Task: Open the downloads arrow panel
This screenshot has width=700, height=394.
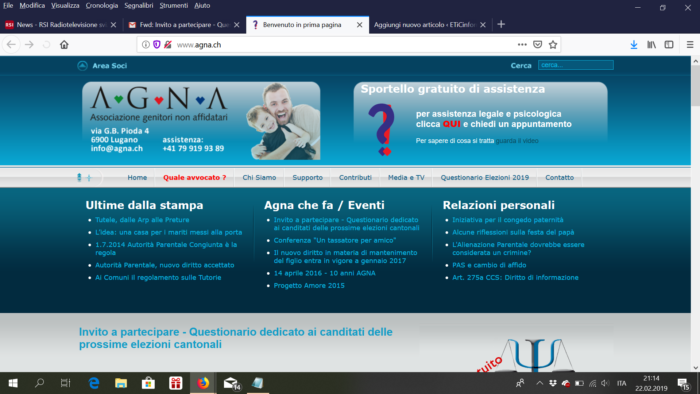Action: tap(633, 45)
